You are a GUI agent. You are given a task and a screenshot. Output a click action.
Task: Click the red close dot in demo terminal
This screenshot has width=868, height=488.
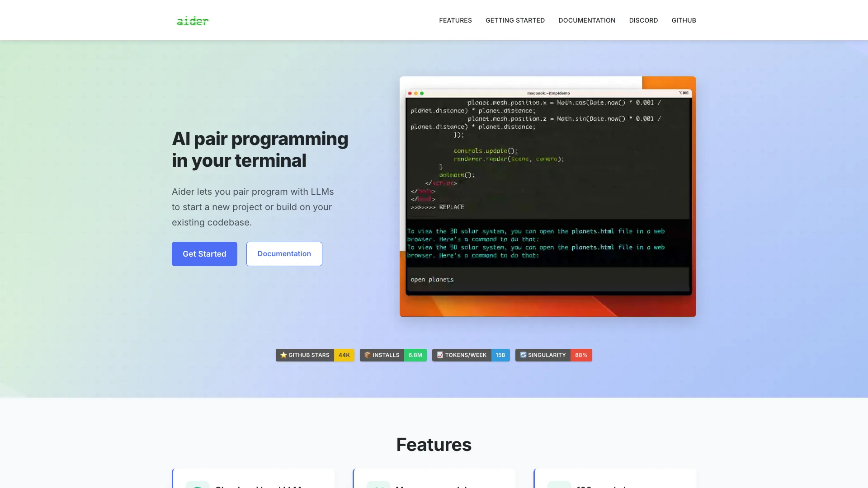point(410,94)
